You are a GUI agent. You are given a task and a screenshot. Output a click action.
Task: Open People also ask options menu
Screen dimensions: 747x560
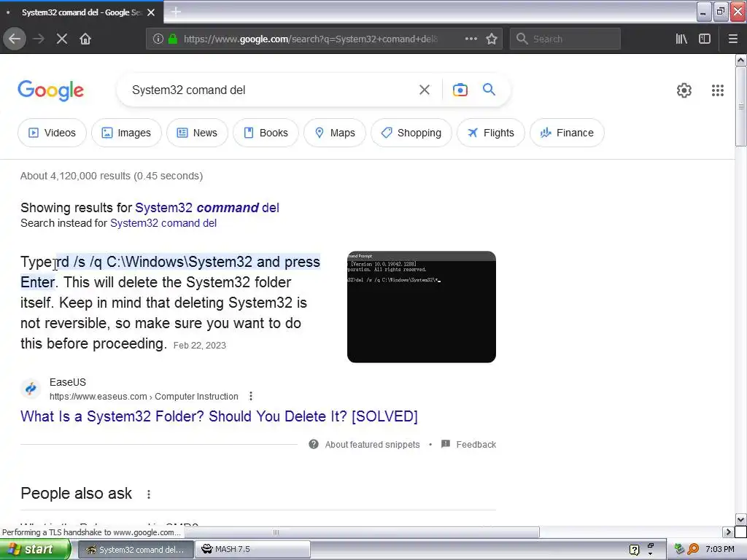click(x=149, y=494)
